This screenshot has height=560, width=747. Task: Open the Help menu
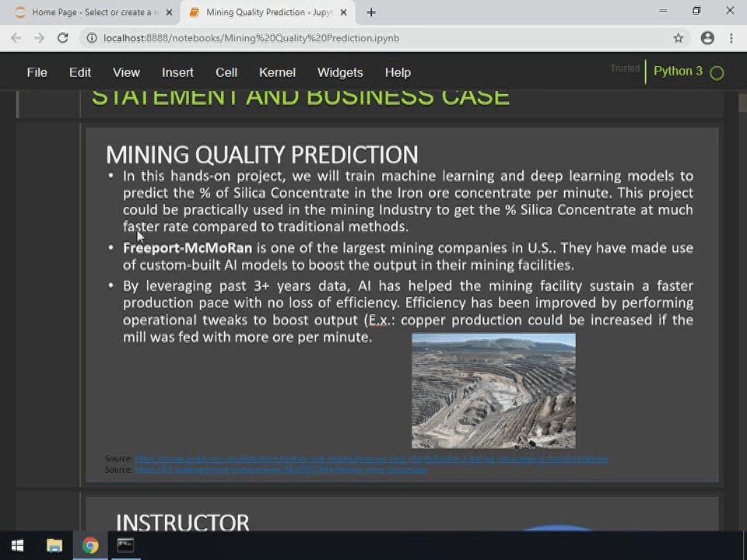(398, 72)
